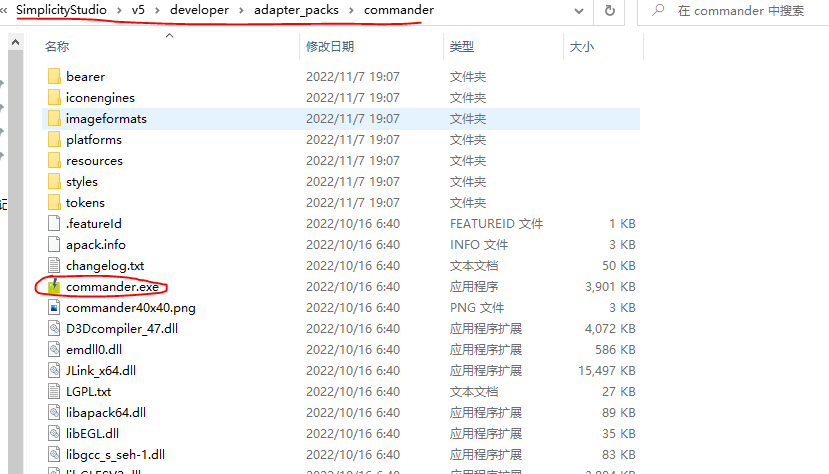Click the .featureId file icon
829x474 pixels.
point(54,224)
